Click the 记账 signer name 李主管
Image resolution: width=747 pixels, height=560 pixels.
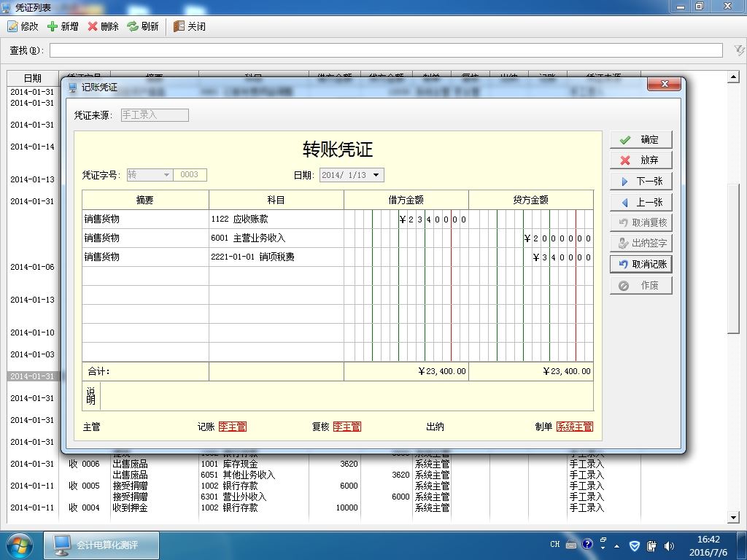(233, 427)
